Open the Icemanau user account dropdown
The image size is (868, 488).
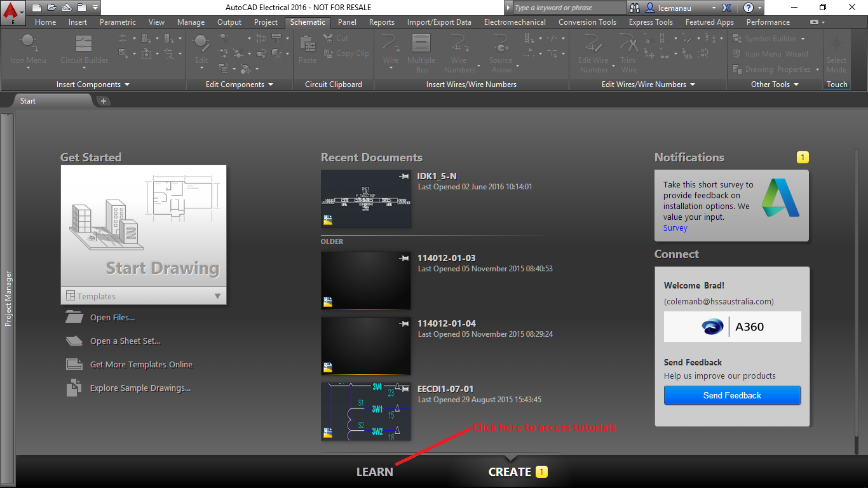(x=714, y=8)
